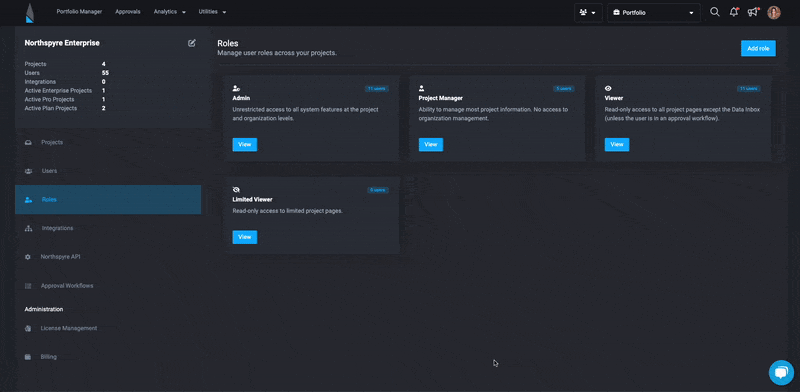Open the users group dropdown
This screenshot has height=392, width=800.
[588, 13]
